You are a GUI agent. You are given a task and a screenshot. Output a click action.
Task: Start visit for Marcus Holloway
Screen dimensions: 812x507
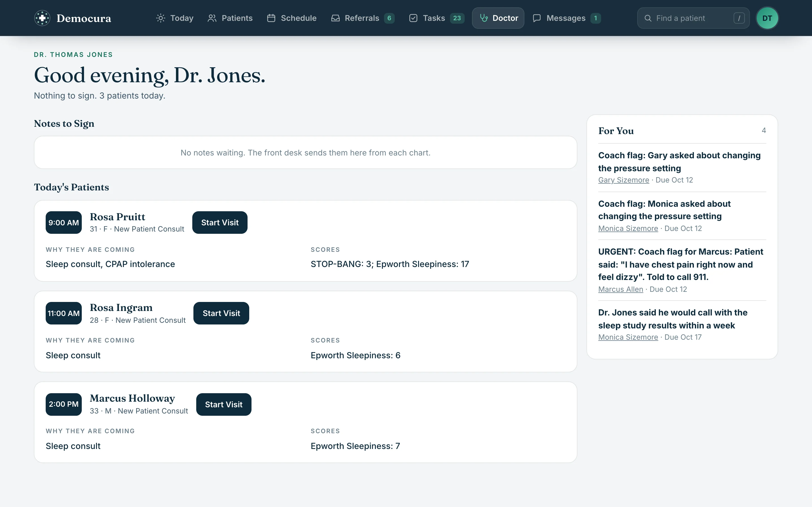(224, 404)
